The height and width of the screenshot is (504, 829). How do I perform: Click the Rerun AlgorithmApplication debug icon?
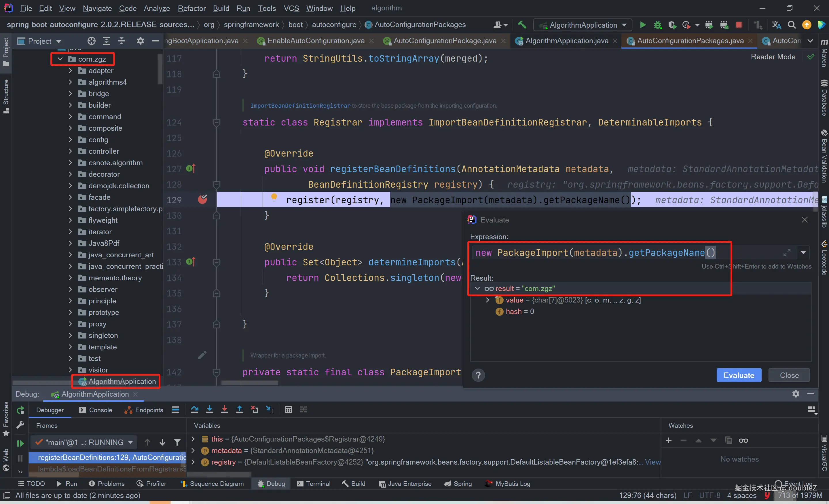click(20, 410)
